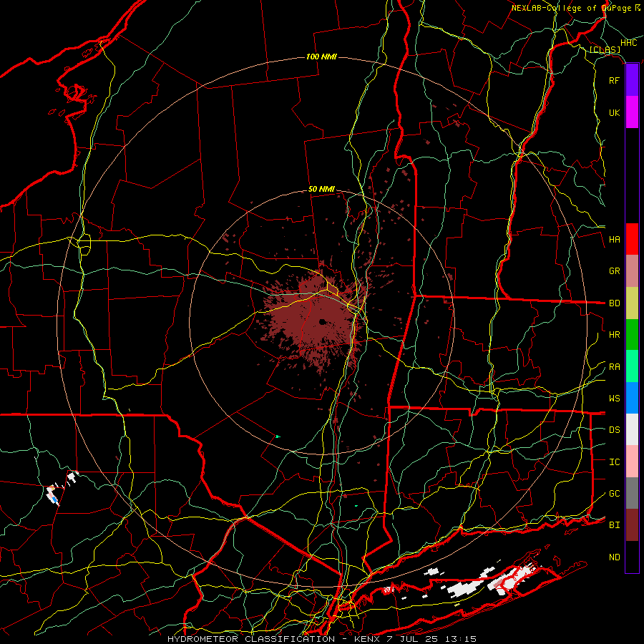Viewport: 644px width, 644px height.
Task: Click the HA red legend color block
Action: [632, 239]
